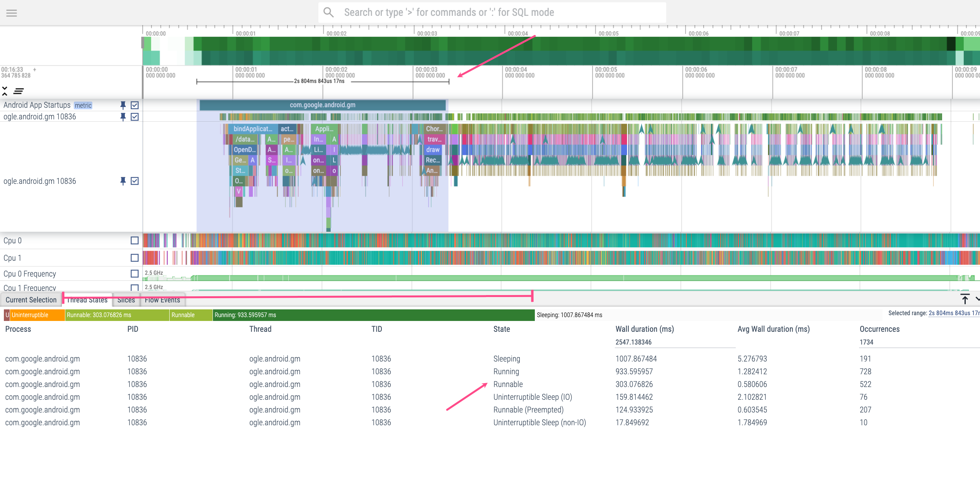Select the Thread States tab in bottom panel
980x477 pixels.
[x=87, y=300]
